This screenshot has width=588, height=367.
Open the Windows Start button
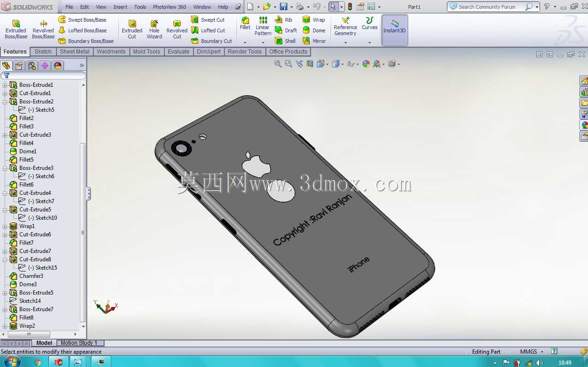tap(12, 362)
